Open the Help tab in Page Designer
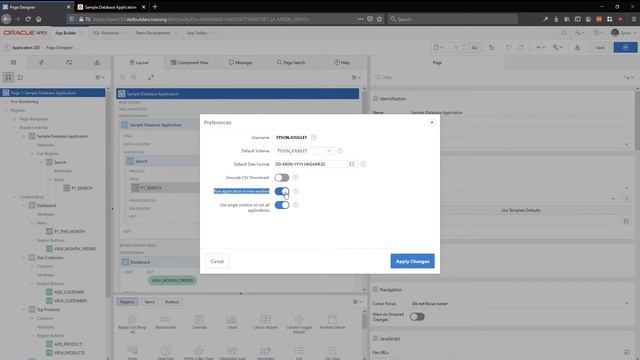 [x=342, y=62]
